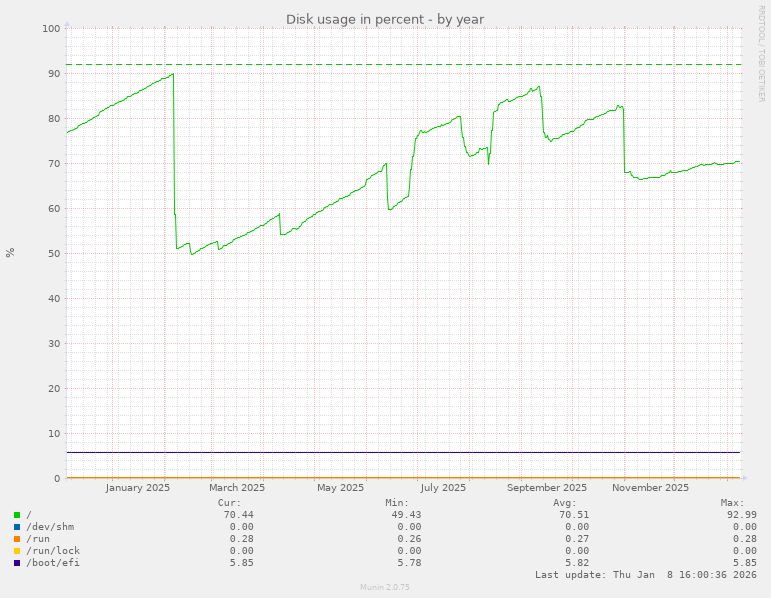
Task: Click the orange /run legend swatch
Action: (17, 539)
